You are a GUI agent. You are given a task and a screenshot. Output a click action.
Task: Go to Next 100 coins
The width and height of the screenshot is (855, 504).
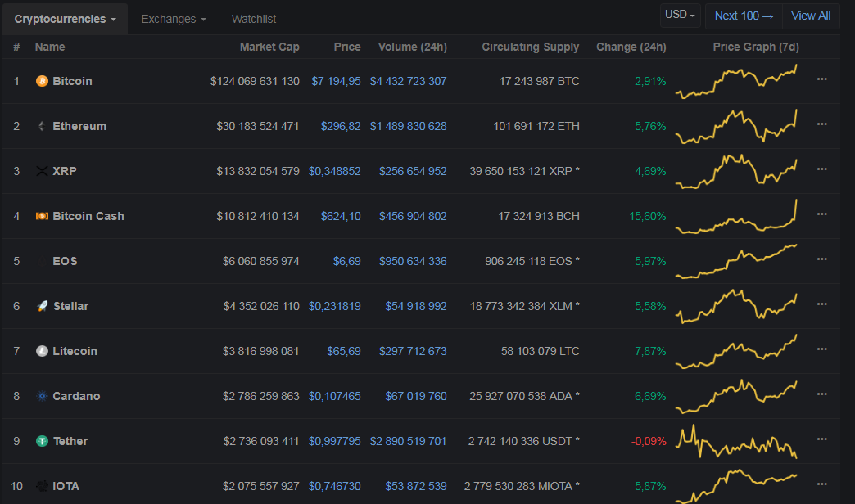coord(744,16)
